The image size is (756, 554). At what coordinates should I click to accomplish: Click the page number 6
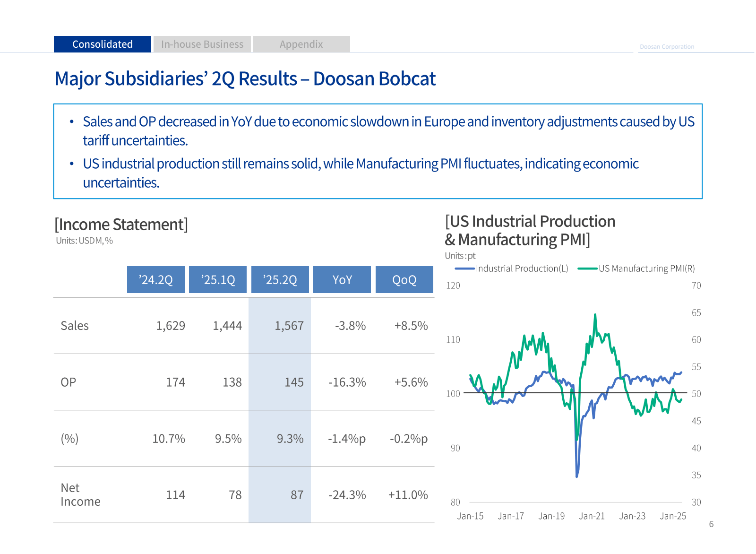coord(711,524)
